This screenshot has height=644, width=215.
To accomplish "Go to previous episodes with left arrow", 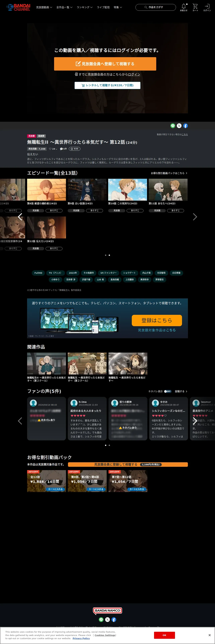I will click(20, 217).
